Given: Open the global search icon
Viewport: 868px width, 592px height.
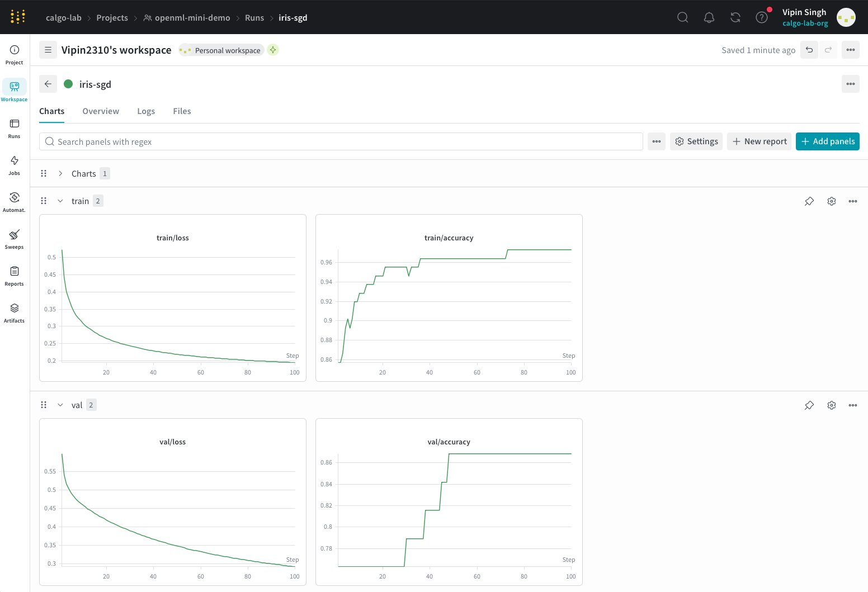Looking at the screenshot, I should coord(682,17).
